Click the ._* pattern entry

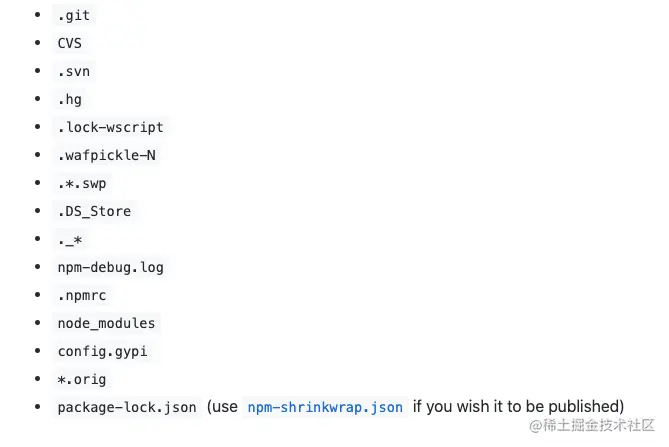(70, 240)
